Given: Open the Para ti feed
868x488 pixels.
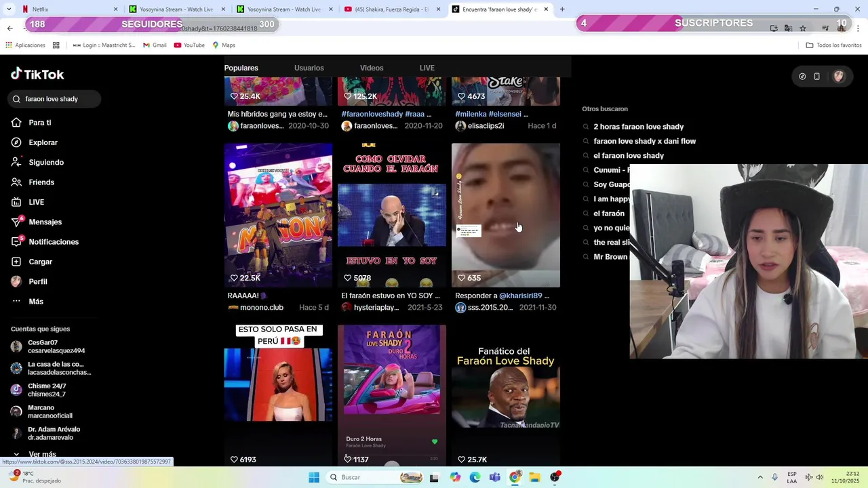Looking at the screenshot, I should tap(31, 123).
